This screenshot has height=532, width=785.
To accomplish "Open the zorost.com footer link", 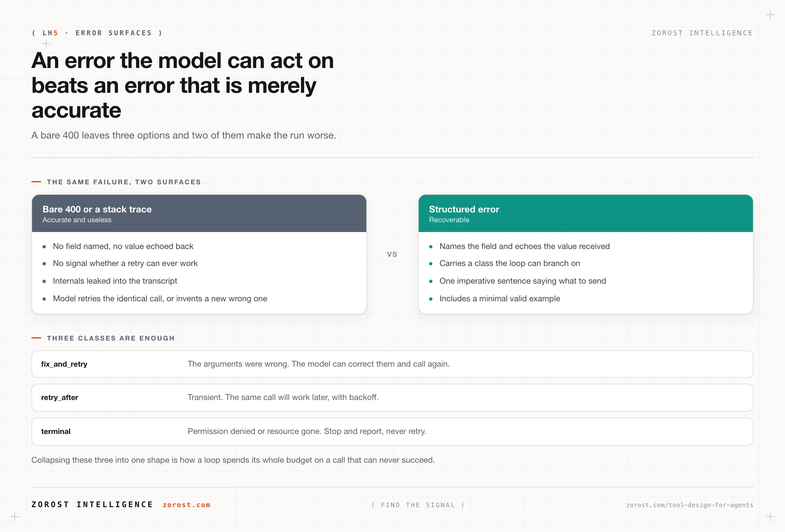I will pyautogui.click(x=186, y=505).
